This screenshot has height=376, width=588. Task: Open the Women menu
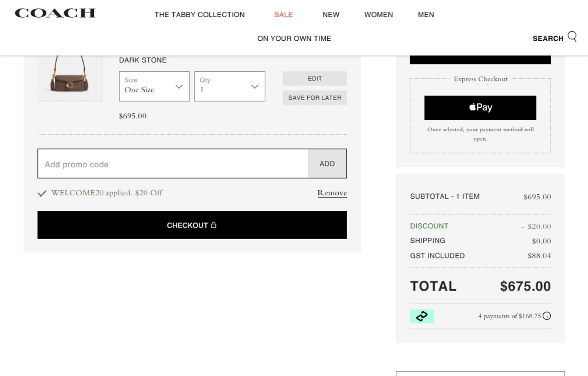click(x=378, y=15)
